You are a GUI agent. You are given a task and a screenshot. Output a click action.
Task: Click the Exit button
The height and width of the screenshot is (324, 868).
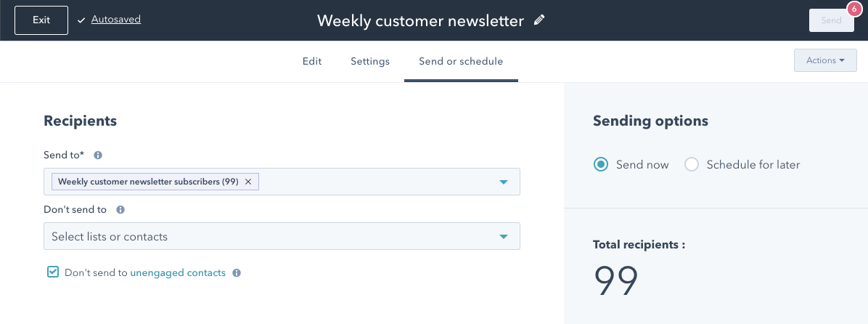point(41,20)
